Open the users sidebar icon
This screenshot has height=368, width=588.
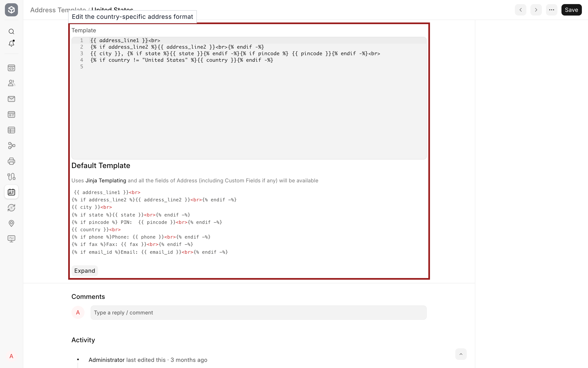[x=11, y=83]
